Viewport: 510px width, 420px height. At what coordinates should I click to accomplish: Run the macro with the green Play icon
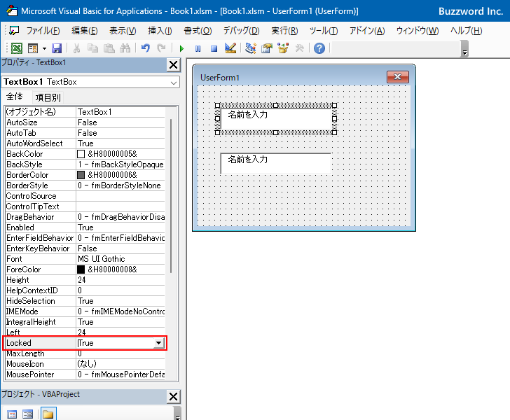pyautogui.click(x=181, y=49)
